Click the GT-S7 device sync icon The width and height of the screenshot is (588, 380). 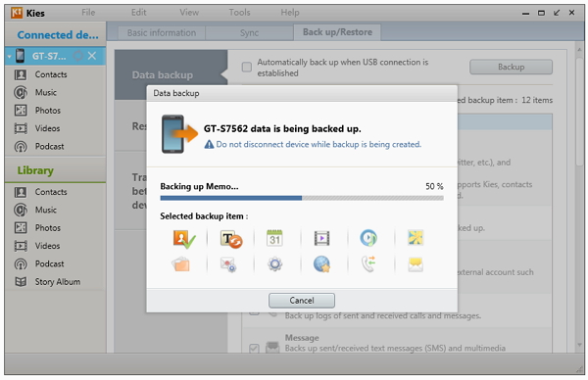click(x=77, y=56)
